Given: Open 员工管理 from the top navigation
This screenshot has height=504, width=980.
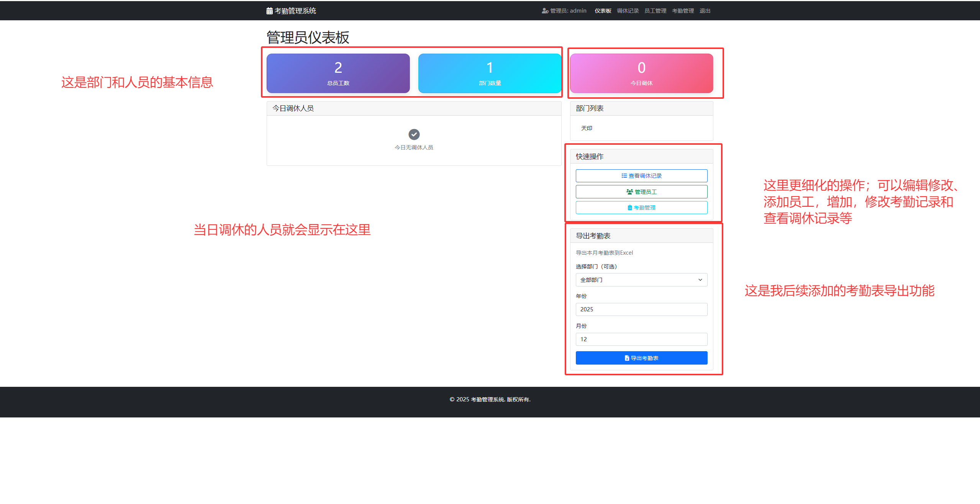Looking at the screenshot, I should tap(655, 11).
